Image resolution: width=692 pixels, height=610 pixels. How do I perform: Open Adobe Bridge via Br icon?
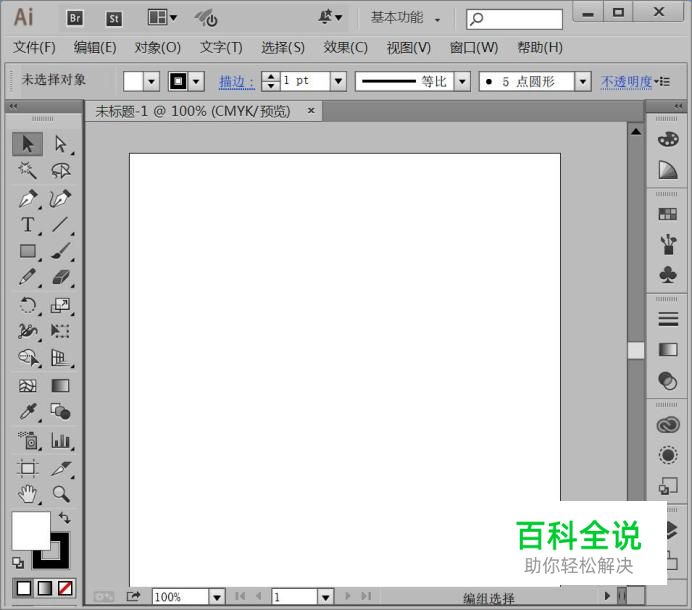75,19
